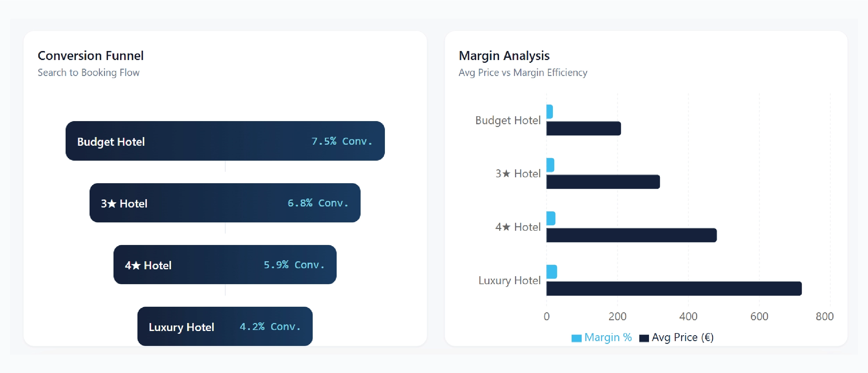Screen dimensions: 868x373
Task: Select the blue margin bar for Luxury Hotel
Action: pyautogui.click(x=551, y=272)
